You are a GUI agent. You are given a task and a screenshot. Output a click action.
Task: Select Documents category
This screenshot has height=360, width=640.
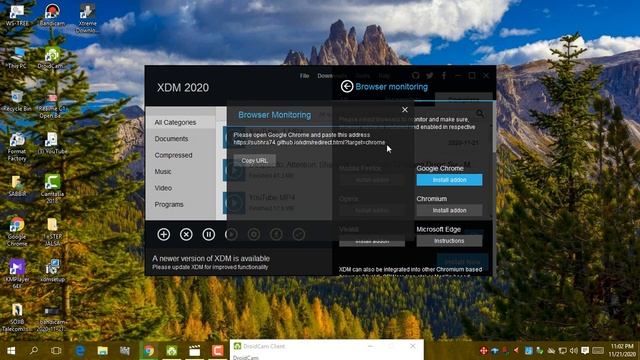pos(181,139)
